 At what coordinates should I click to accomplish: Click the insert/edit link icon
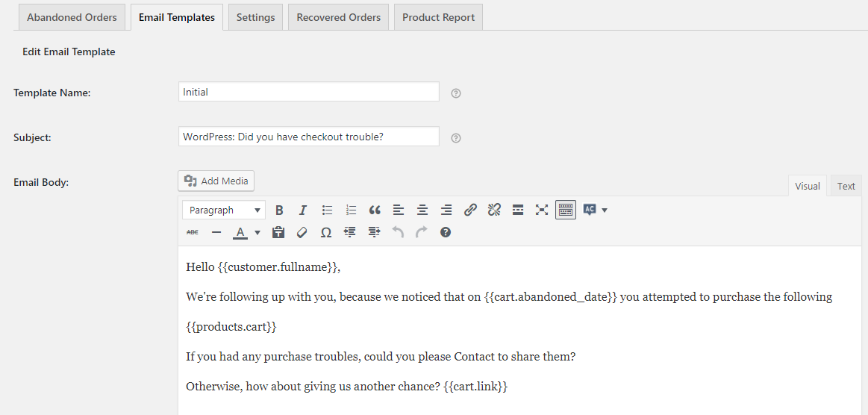[x=470, y=210]
